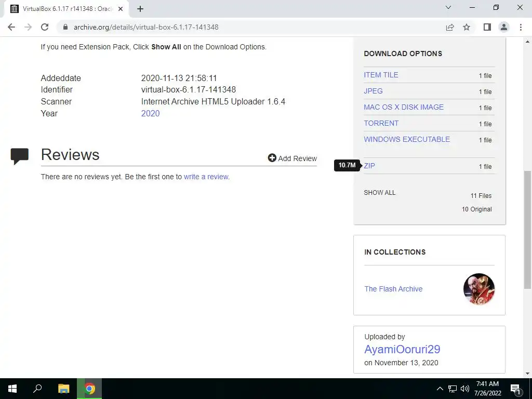Open Windows notification center
Viewport: 532px width, 399px height.
tap(515, 389)
